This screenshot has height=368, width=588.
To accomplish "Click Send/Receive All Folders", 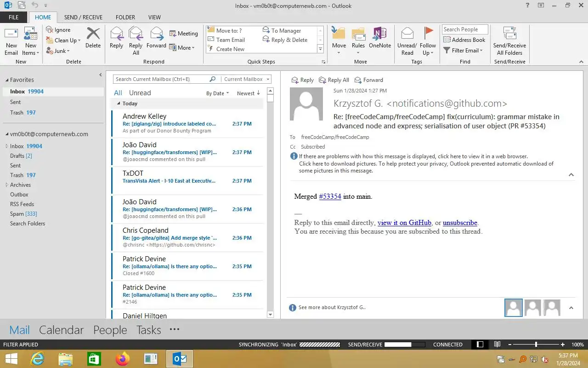I will 509,41.
